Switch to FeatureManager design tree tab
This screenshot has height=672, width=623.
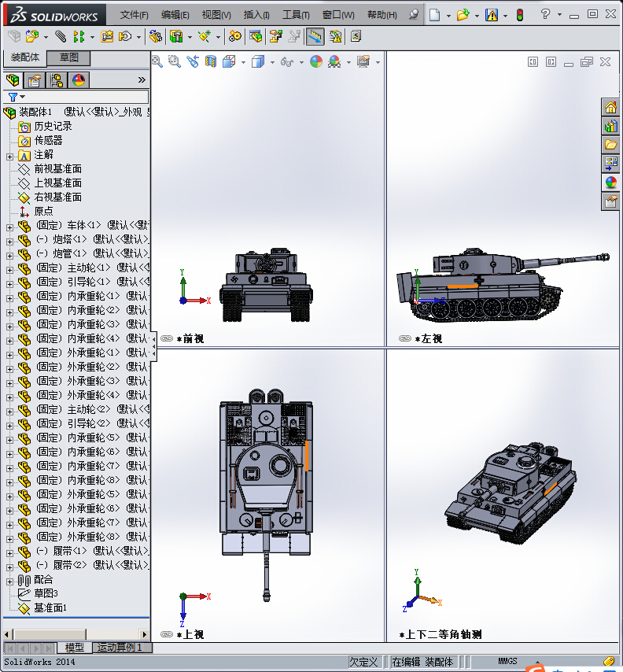(x=13, y=80)
